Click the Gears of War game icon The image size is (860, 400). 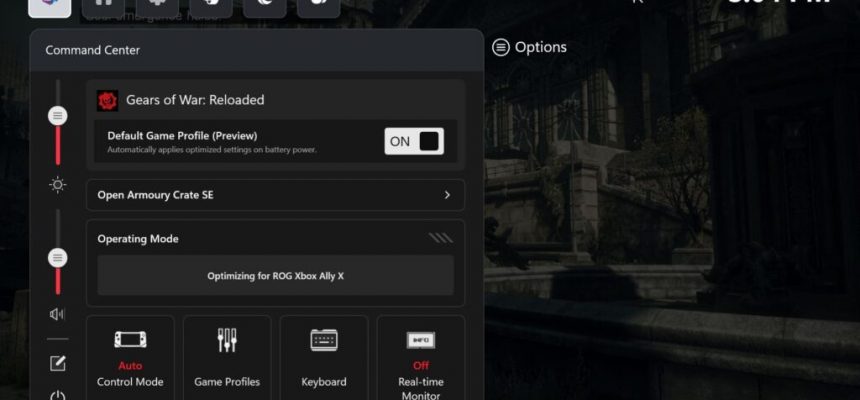[x=107, y=100]
